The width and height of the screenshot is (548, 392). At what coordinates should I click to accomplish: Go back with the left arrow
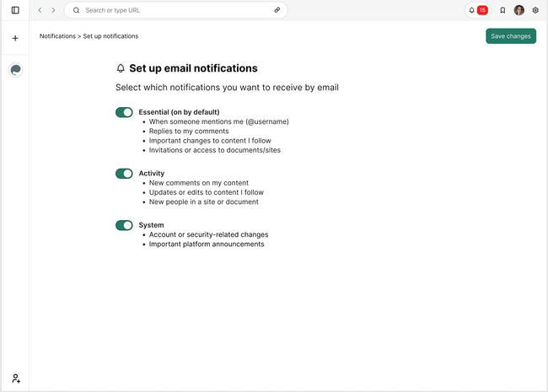click(40, 10)
